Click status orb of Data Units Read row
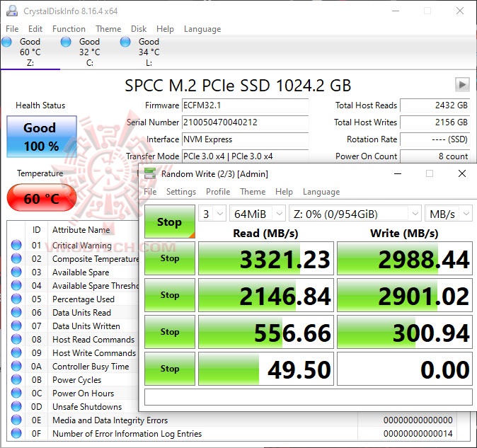Screen dimensions: 477x448 [16, 312]
